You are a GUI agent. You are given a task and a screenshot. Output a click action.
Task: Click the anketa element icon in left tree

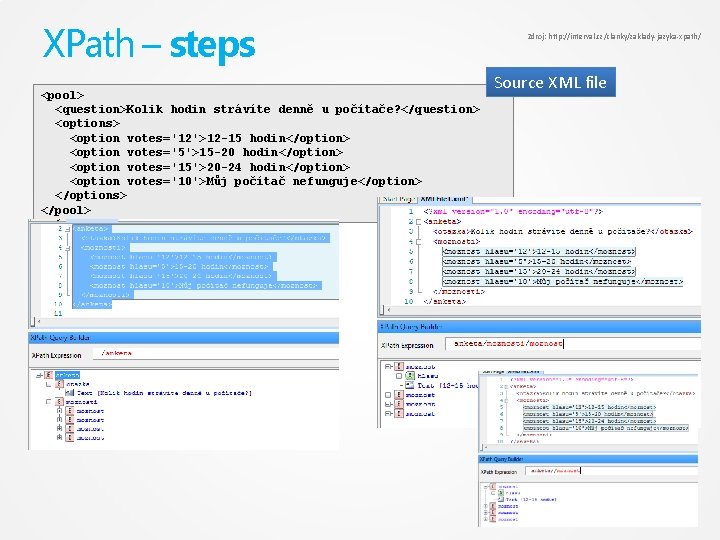pyautogui.click(x=49, y=375)
